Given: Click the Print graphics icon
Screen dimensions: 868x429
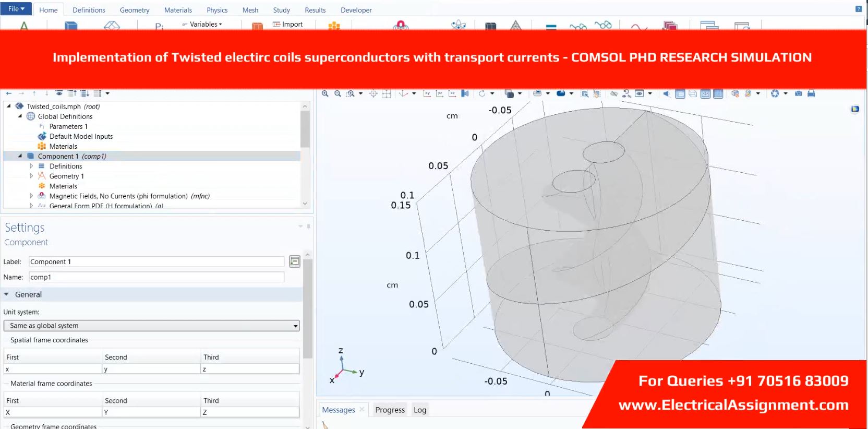Looking at the screenshot, I should point(811,93).
